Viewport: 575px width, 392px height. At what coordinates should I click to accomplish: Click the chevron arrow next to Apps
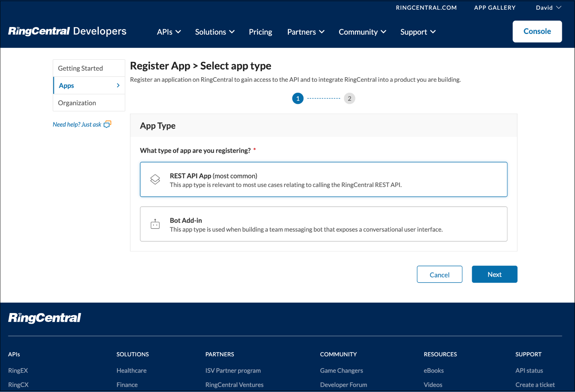click(118, 85)
